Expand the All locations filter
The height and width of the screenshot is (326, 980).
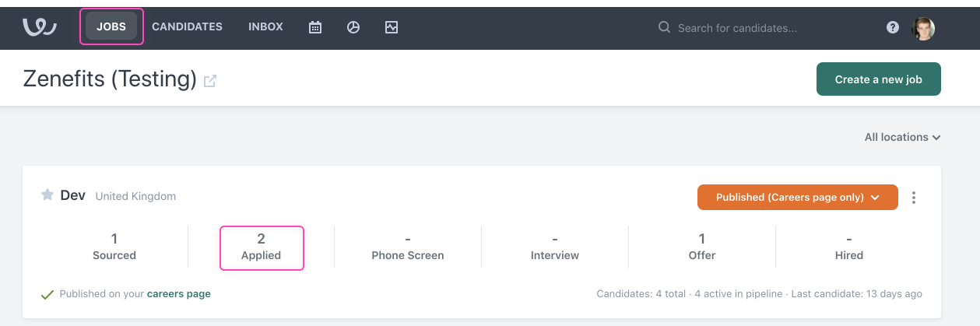[902, 137]
